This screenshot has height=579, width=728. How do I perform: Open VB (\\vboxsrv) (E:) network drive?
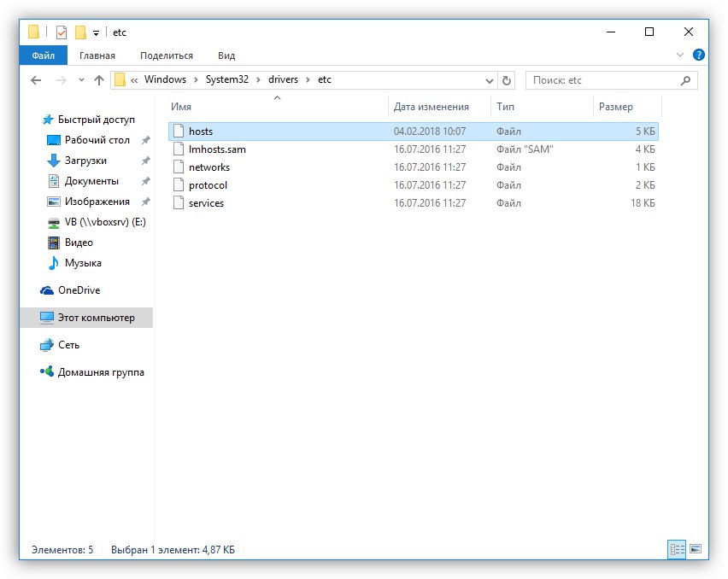pos(105,222)
